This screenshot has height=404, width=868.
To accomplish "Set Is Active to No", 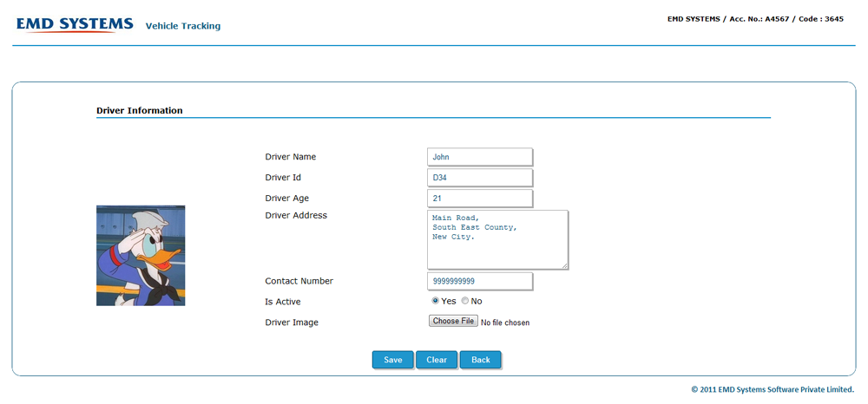I will [465, 301].
